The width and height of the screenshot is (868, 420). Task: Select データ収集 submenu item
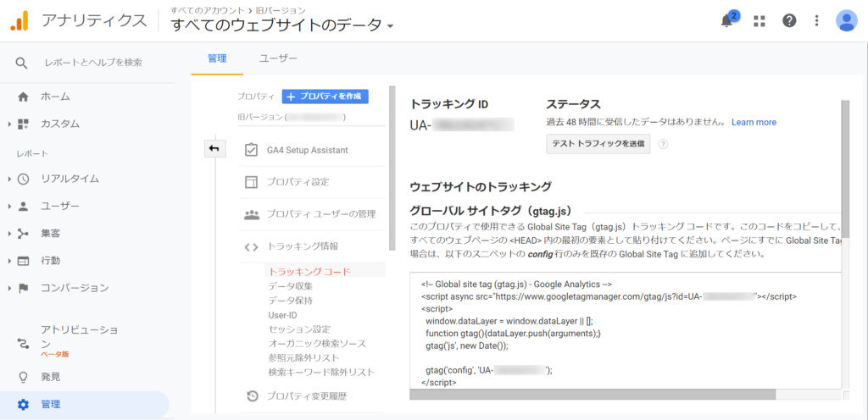(x=291, y=286)
